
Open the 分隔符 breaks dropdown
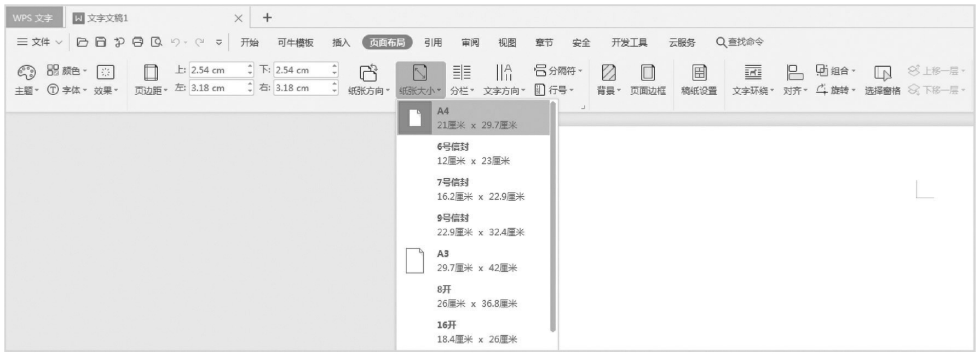(558, 71)
